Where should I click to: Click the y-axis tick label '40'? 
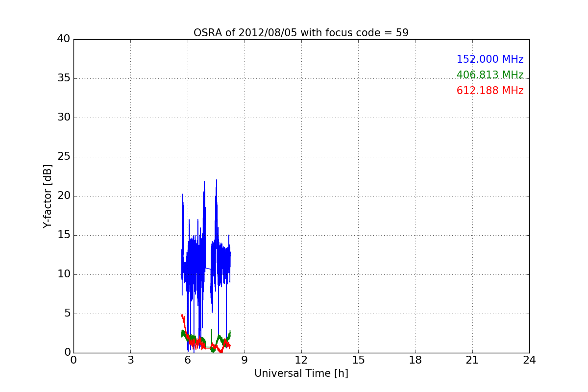(64, 39)
